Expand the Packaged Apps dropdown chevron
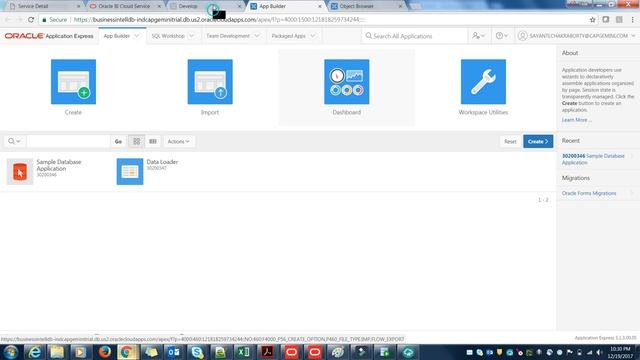Viewport: 640px width, 360px height. point(313,36)
